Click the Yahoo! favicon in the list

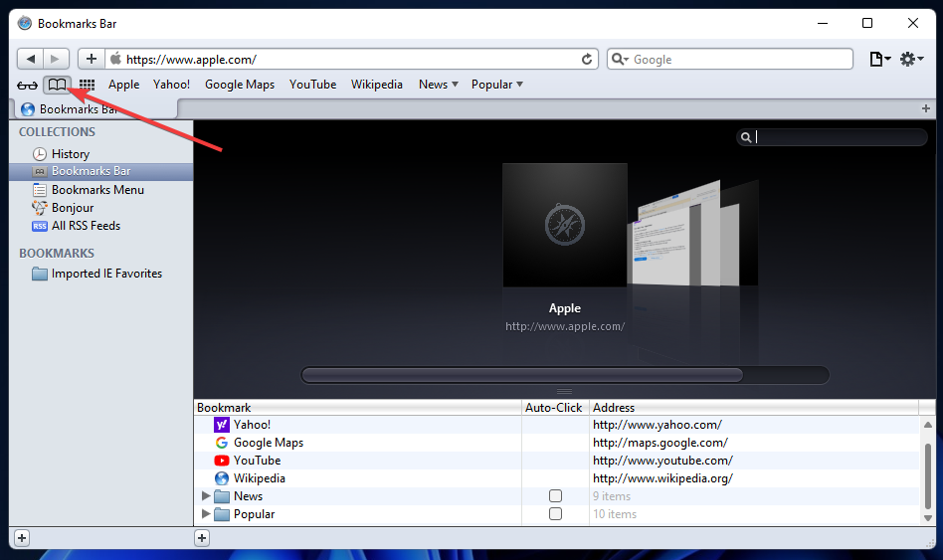pos(221,425)
